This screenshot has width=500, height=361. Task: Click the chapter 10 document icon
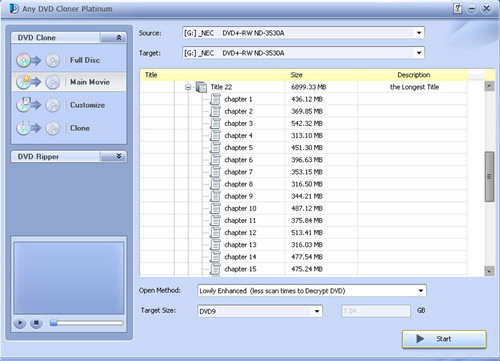coord(215,208)
